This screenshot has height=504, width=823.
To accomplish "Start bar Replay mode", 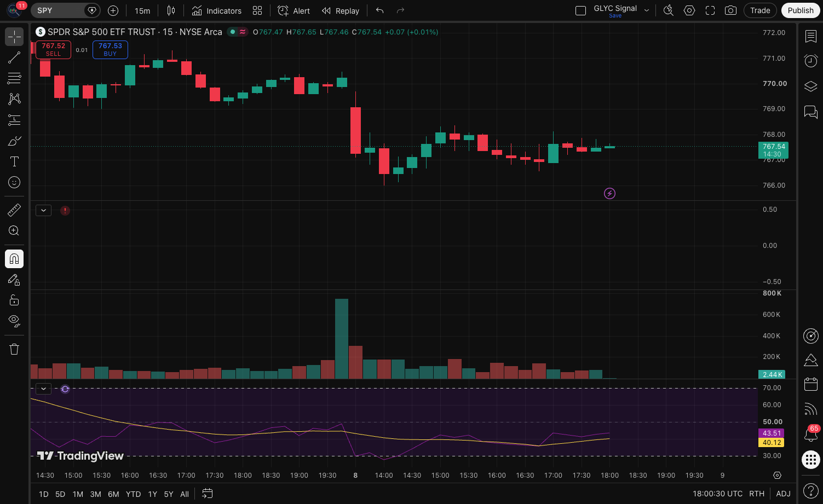I will tap(340, 10).
